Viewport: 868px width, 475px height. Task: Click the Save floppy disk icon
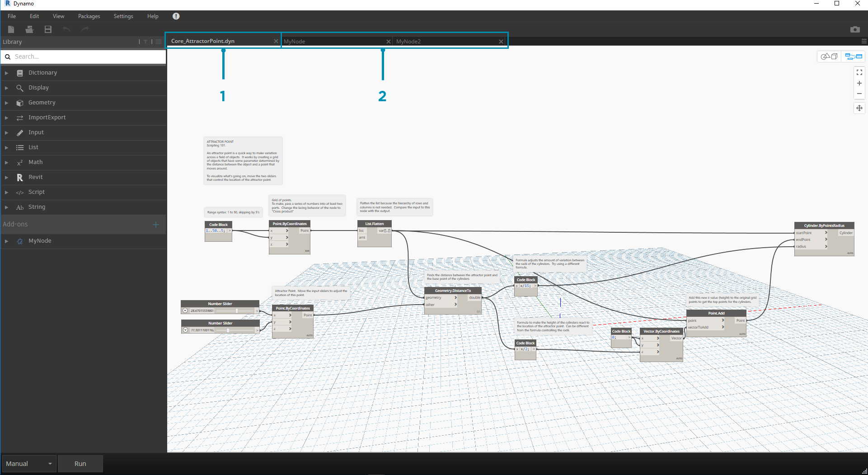pyautogui.click(x=48, y=29)
